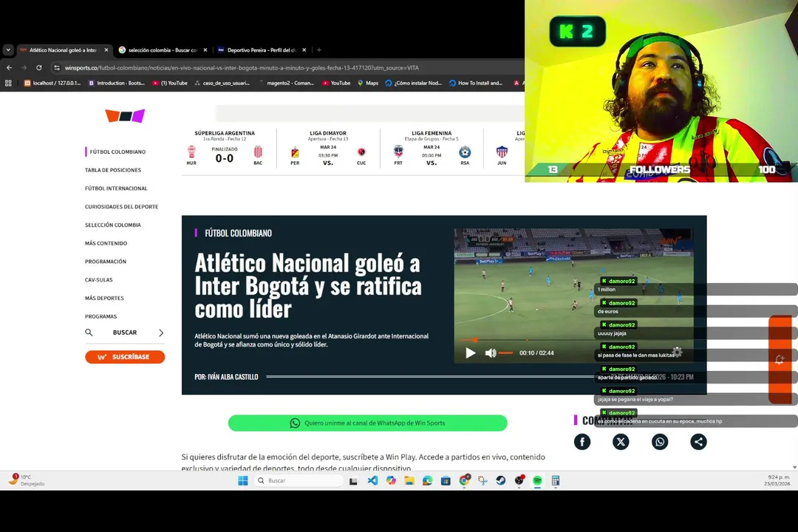Open Programación sidebar item

[106, 262]
